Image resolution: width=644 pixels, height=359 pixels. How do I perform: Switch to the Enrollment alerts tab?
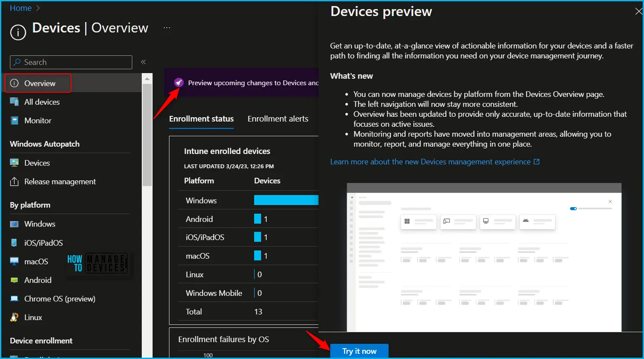point(278,119)
